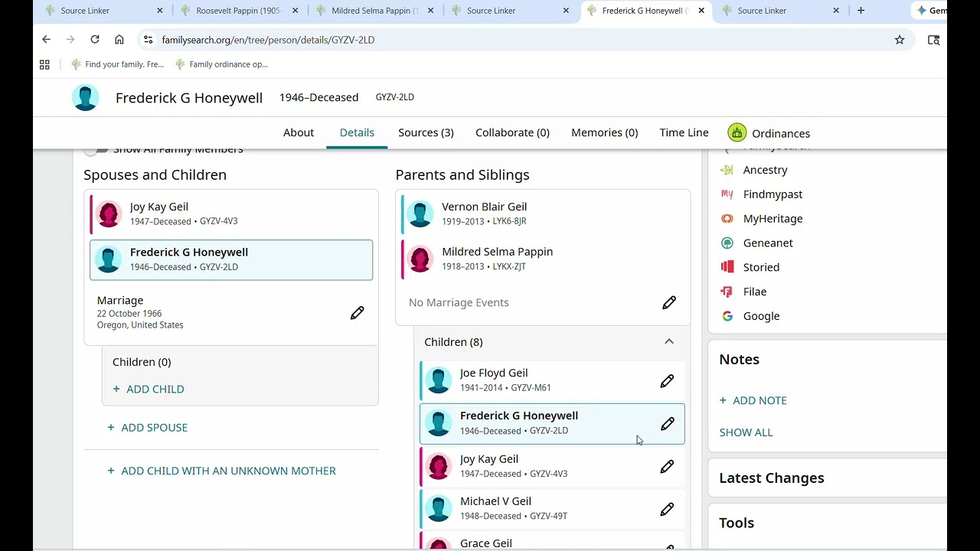Search Ancestry for this person

click(x=765, y=170)
